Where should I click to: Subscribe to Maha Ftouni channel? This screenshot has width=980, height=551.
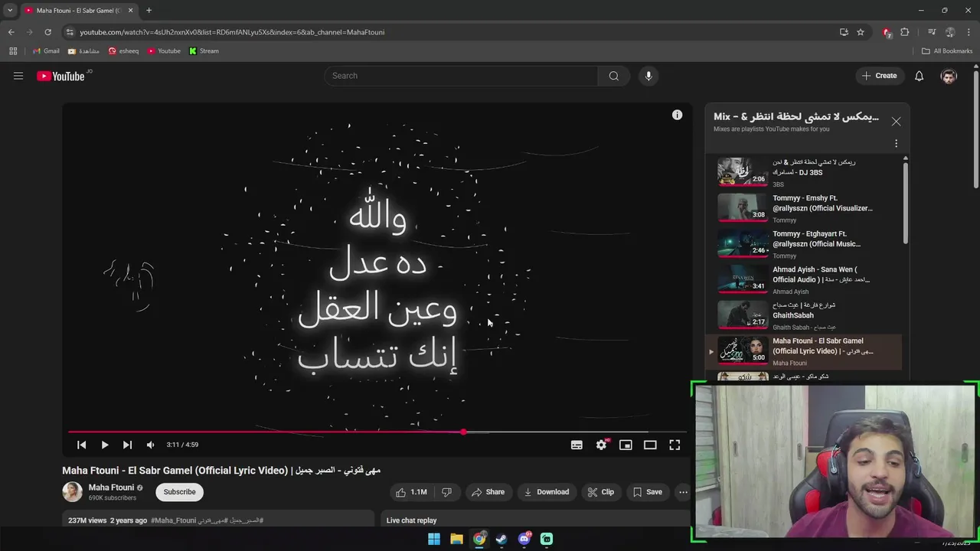click(179, 492)
